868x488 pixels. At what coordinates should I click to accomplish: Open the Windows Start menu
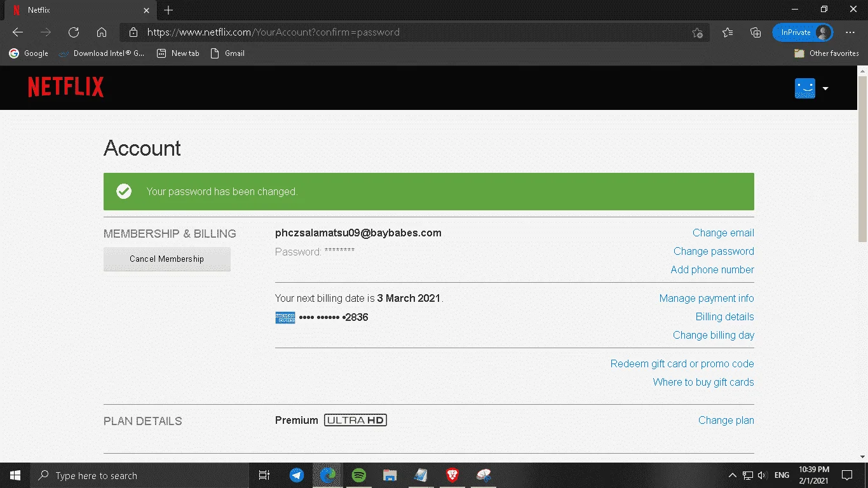click(15, 475)
